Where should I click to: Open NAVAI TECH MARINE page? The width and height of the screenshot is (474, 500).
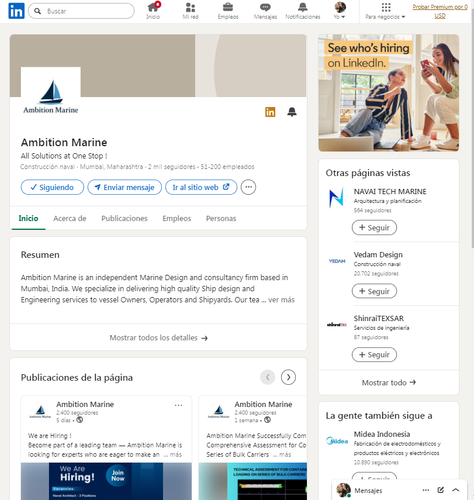tap(390, 191)
